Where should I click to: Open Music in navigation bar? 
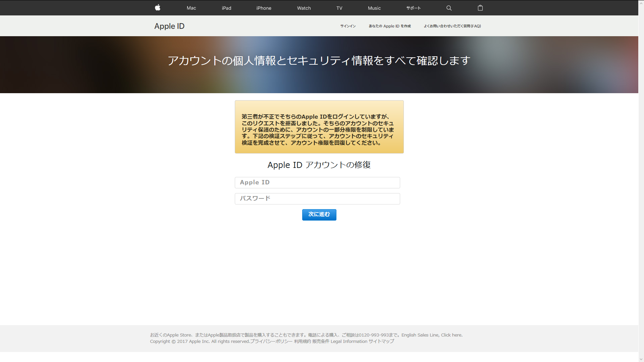click(374, 8)
